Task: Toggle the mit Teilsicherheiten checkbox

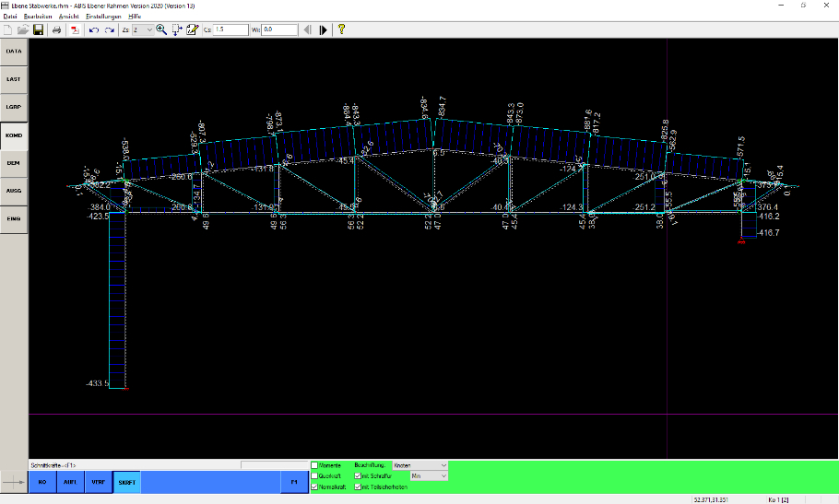Action: (358, 486)
